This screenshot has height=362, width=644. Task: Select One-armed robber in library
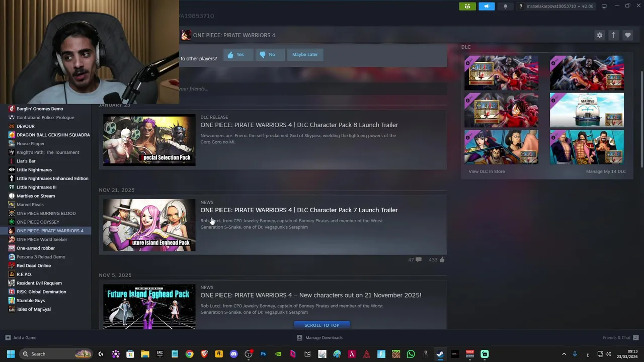point(36,248)
